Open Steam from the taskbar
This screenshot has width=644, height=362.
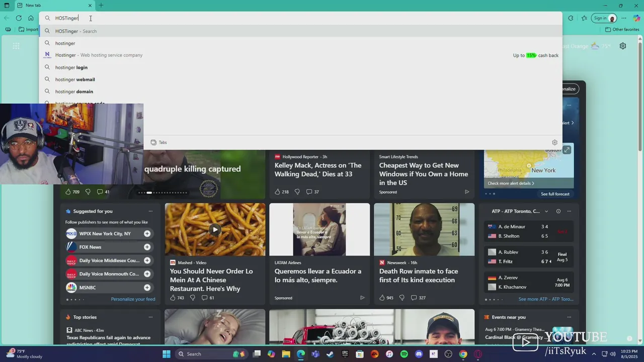330,354
